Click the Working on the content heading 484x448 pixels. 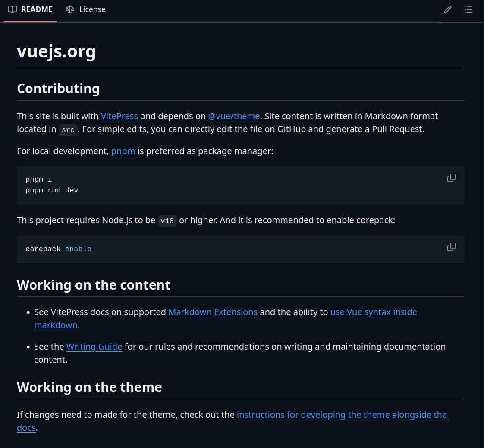click(x=94, y=285)
